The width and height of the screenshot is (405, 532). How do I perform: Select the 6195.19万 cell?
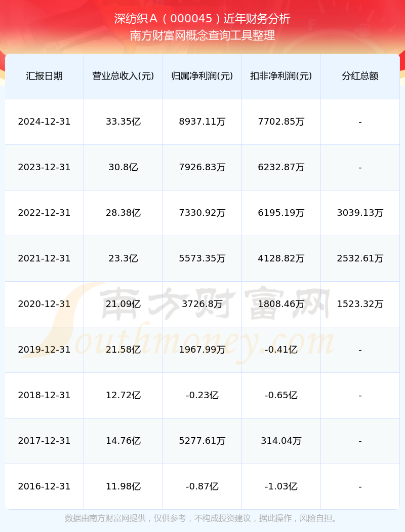pos(281,213)
